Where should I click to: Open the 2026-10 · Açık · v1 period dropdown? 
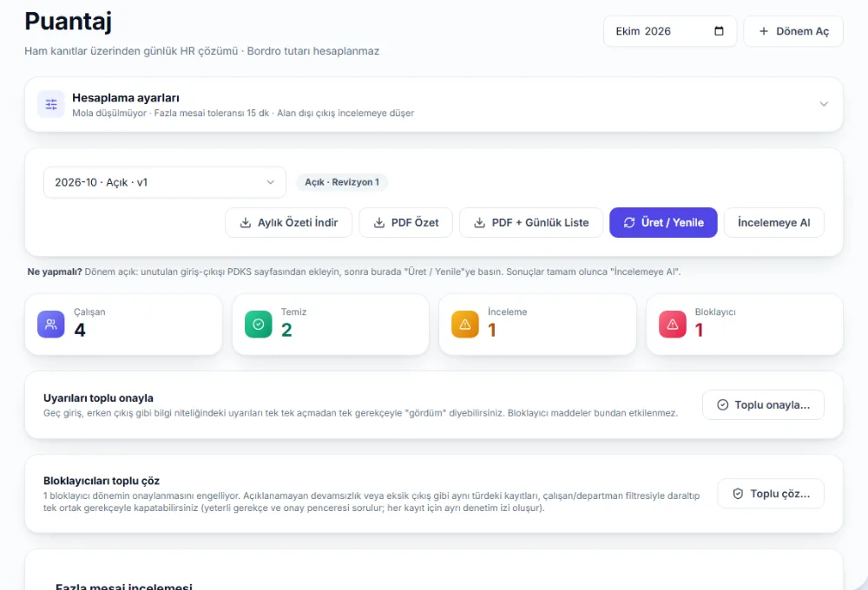tap(165, 182)
